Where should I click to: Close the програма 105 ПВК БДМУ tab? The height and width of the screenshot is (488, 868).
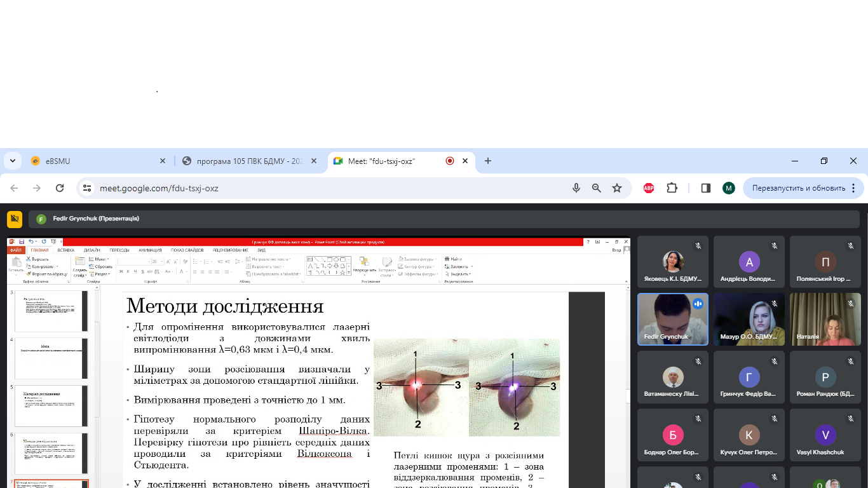click(x=314, y=161)
